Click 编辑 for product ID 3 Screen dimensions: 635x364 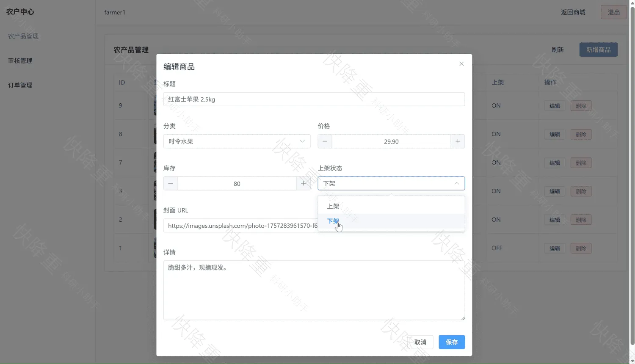[555, 191]
